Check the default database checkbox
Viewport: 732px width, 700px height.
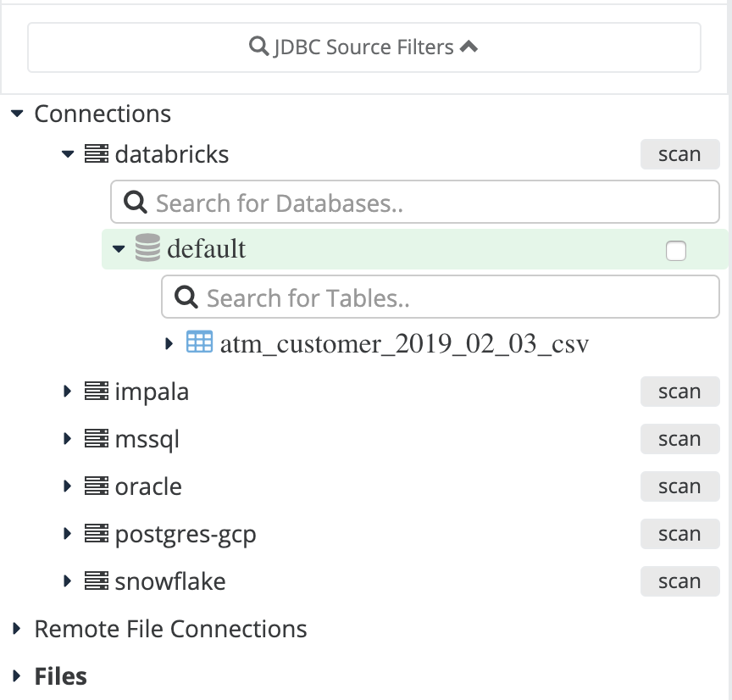point(675,251)
